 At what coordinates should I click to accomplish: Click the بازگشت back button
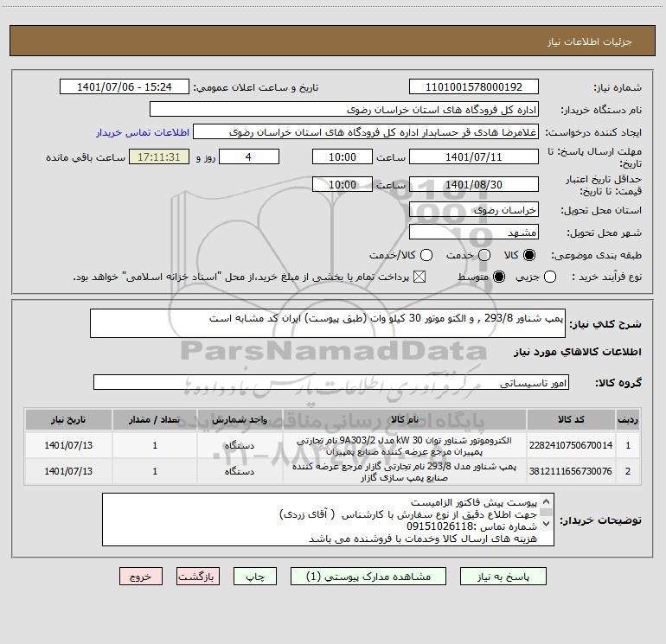pyautogui.click(x=198, y=577)
